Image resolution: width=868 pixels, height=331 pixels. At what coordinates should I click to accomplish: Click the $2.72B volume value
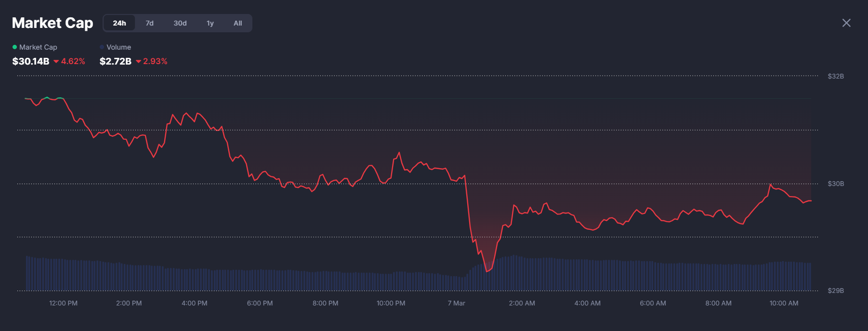[x=116, y=61]
